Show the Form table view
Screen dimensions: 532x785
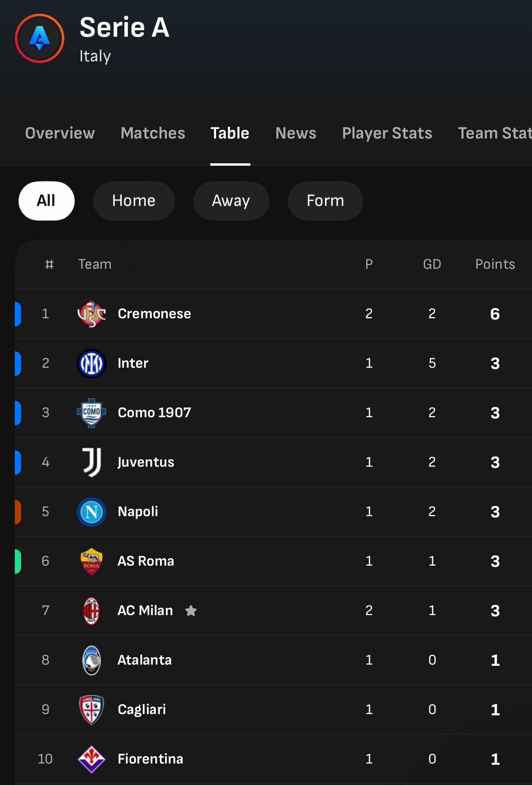tap(325, 201)
